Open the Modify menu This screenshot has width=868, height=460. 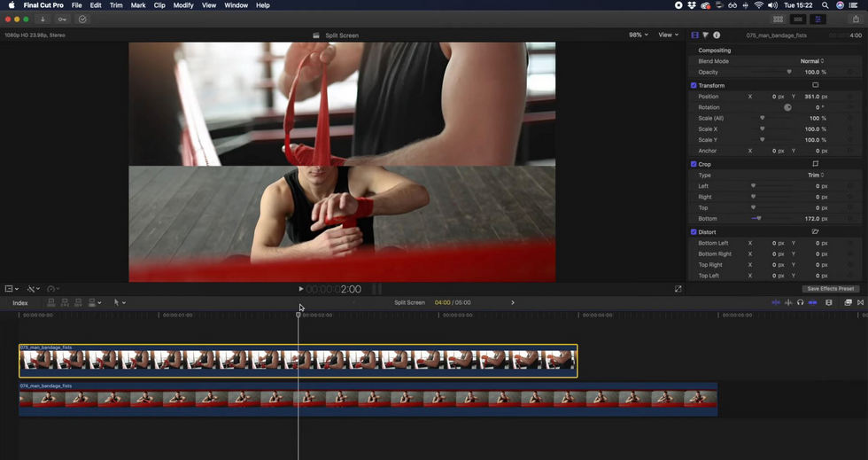point(183,5)
